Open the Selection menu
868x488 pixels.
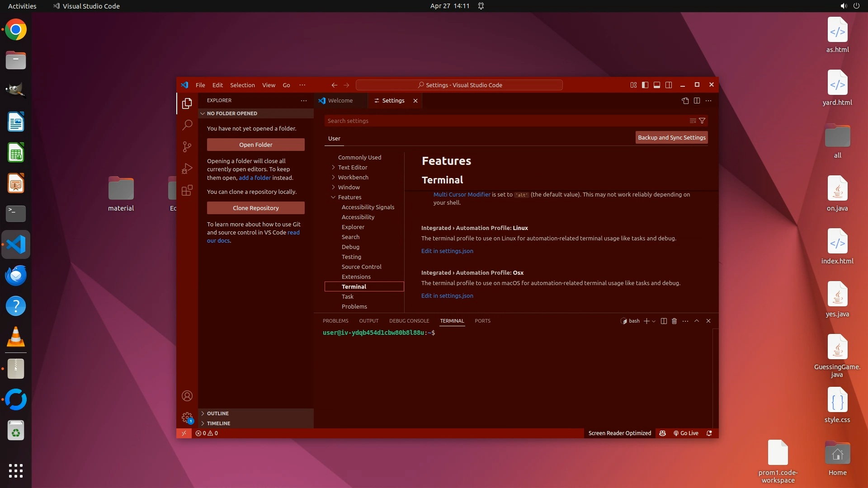[242, 85]
